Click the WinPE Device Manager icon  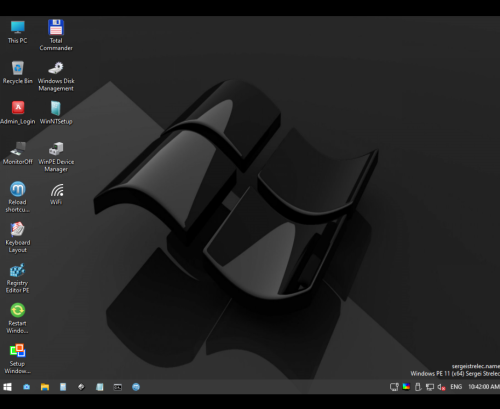pos(56,157)
